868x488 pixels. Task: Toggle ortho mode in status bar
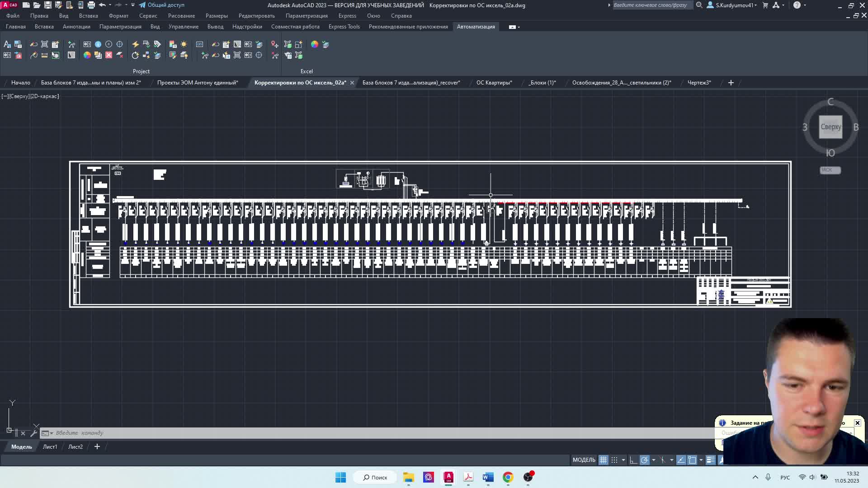point(633,460)
